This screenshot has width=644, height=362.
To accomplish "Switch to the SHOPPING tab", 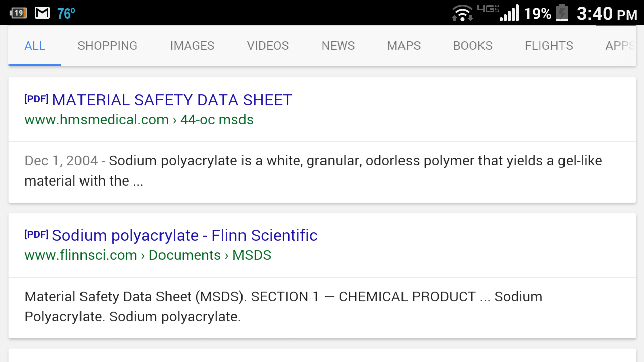I will [107, 45].
